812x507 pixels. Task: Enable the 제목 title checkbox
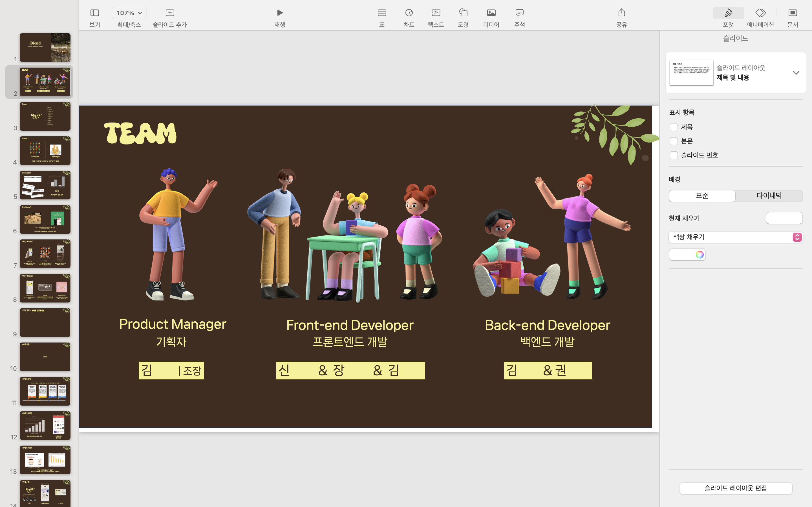(673, 127)
